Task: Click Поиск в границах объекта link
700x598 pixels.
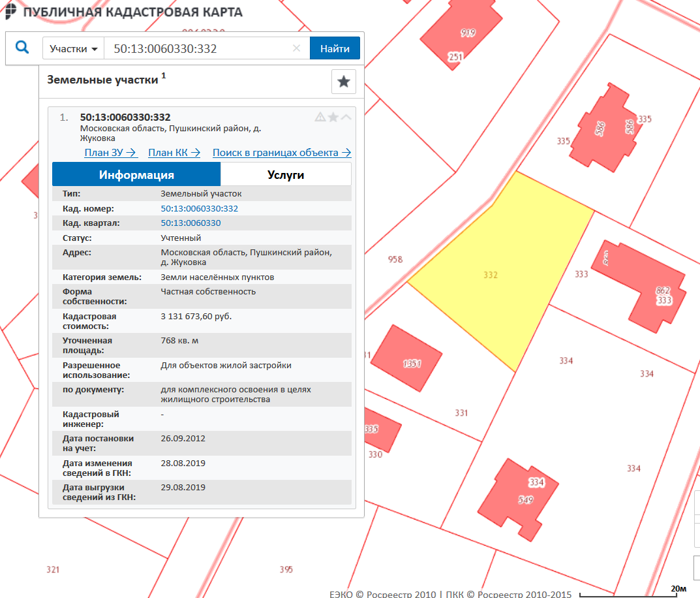Action: [x=282, y=153]
